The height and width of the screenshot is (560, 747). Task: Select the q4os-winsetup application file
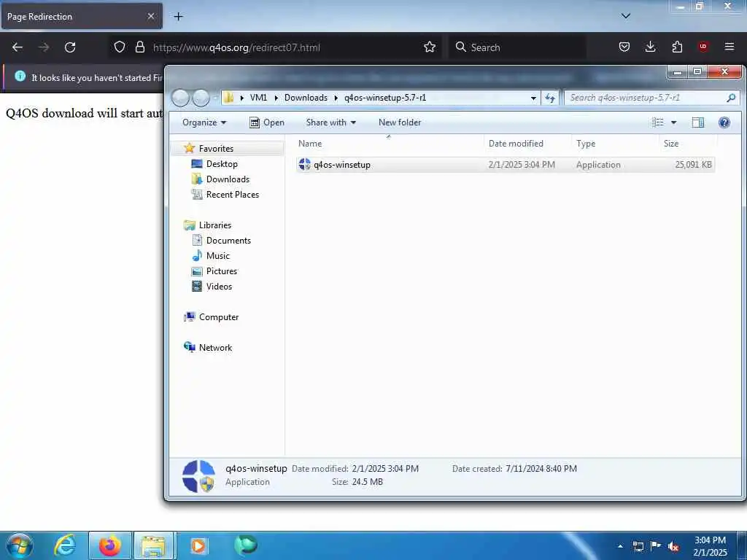505,165
